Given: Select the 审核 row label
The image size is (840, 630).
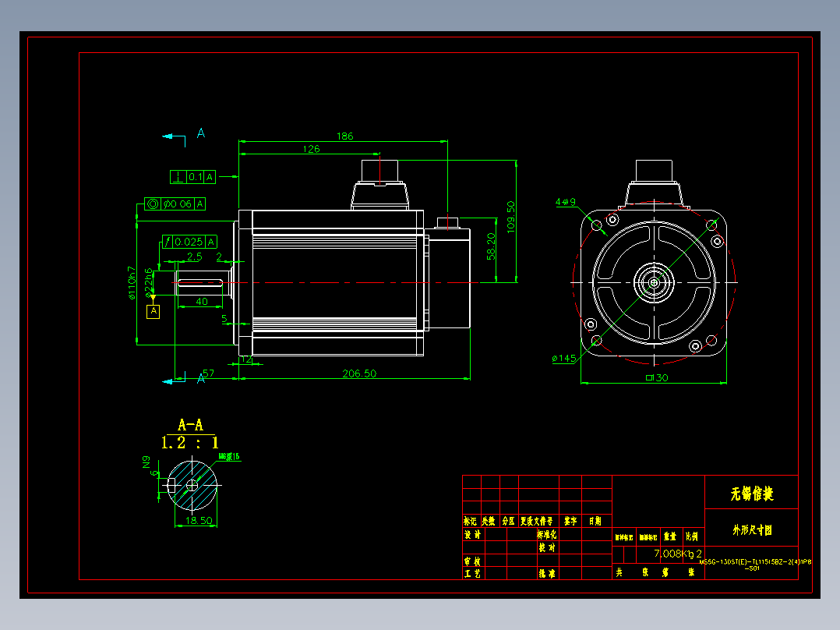Looking at the screenshot, I should coord(472,561).
